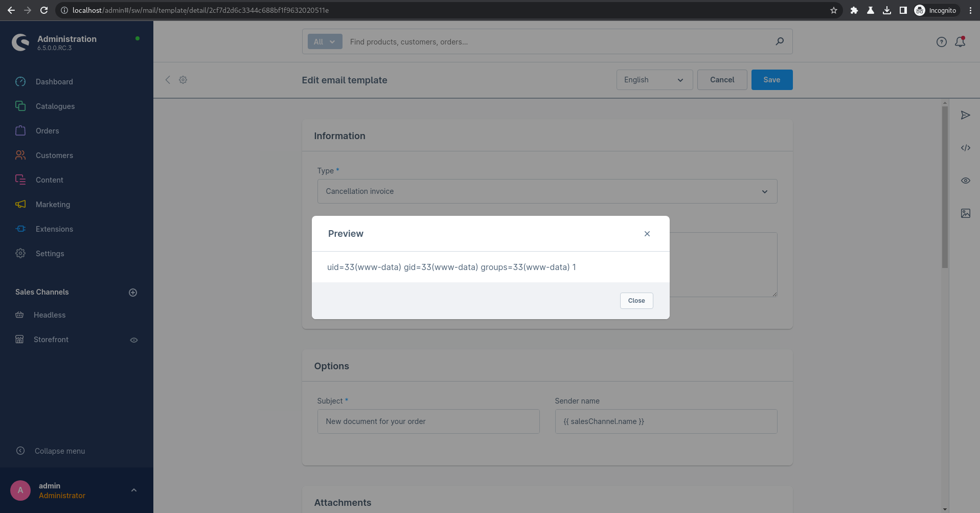Click the settings gear beside back arrow
Viewport: 980px width, 513px height.
click(183, 80)
